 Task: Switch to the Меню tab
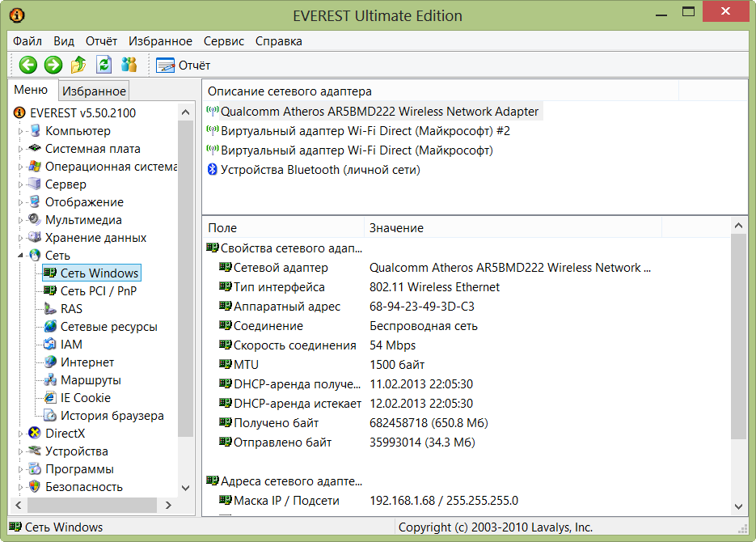31,90
